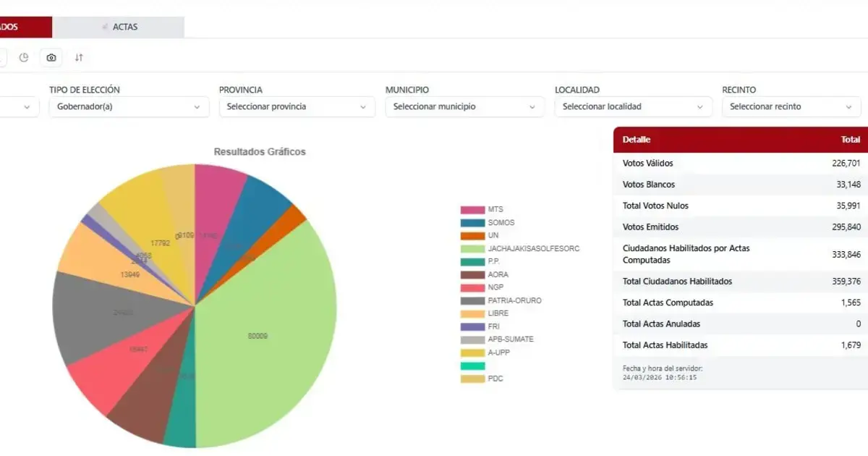Select the red Resultados tab
The image size is (868, 456).
(x=26, y=27)
